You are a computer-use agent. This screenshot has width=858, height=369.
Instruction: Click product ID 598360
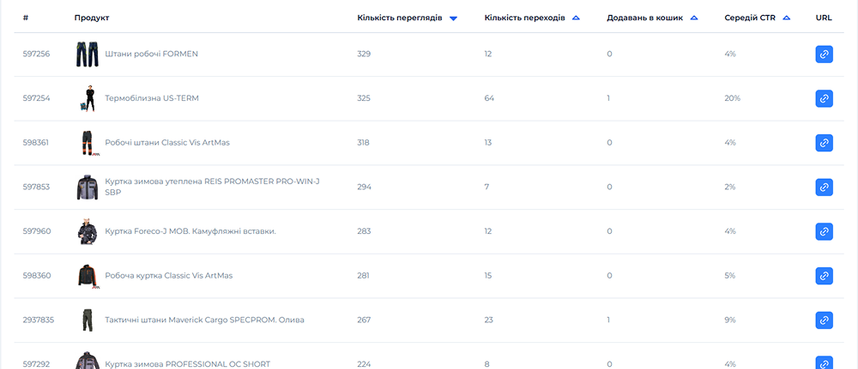pos(37,276)
